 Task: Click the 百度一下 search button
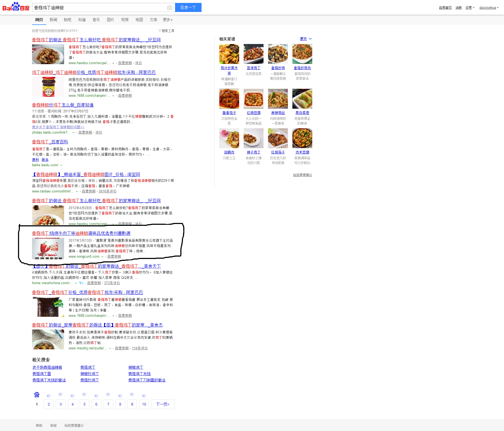(x=188, y=7)
